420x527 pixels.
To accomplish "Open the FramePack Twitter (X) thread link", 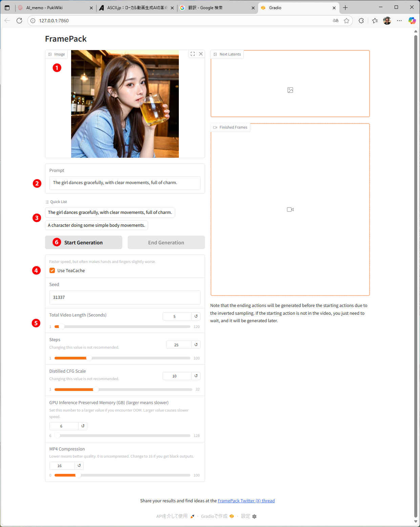I will click(x=246, y=501).
